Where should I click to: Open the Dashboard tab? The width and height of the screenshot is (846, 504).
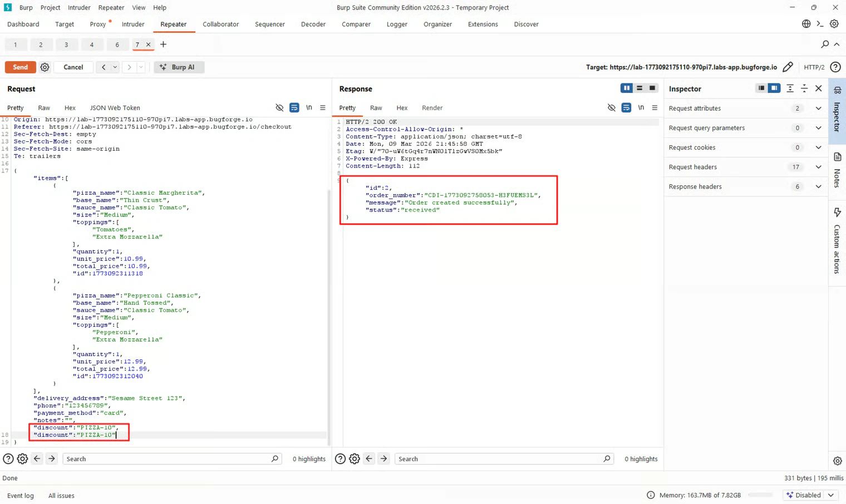pos(23,24)
